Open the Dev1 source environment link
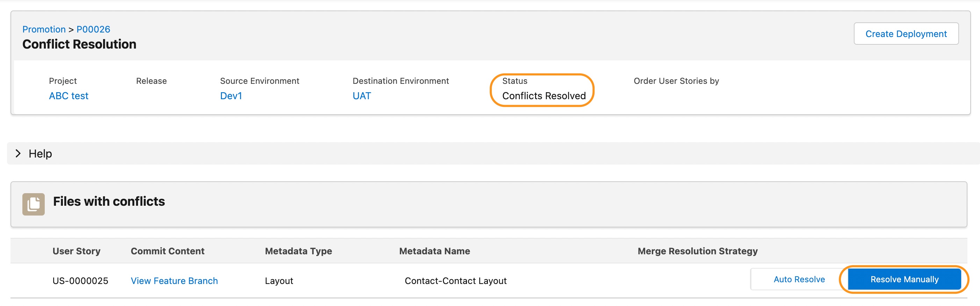980x306 pixels. pos(231,96)
